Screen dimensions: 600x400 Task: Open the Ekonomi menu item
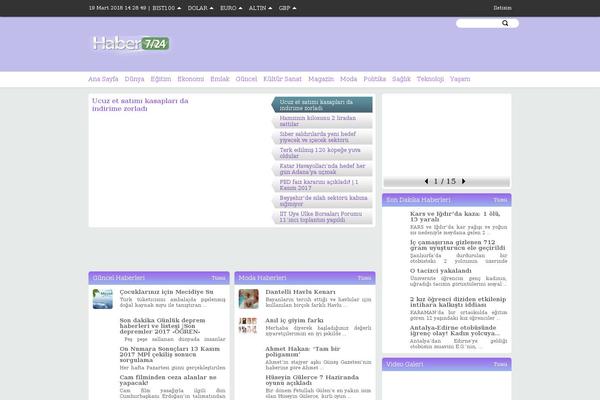tap(191, 79)
